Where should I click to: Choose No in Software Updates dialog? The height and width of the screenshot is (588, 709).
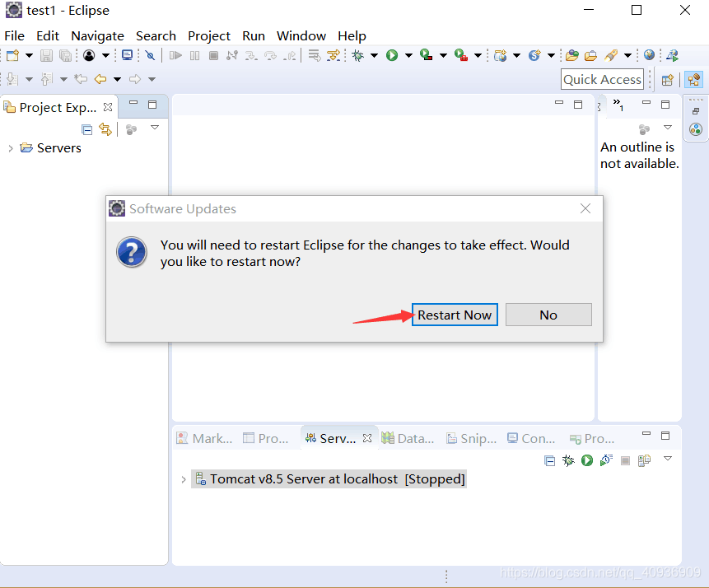pyautogui.click(x=548, y=315)
